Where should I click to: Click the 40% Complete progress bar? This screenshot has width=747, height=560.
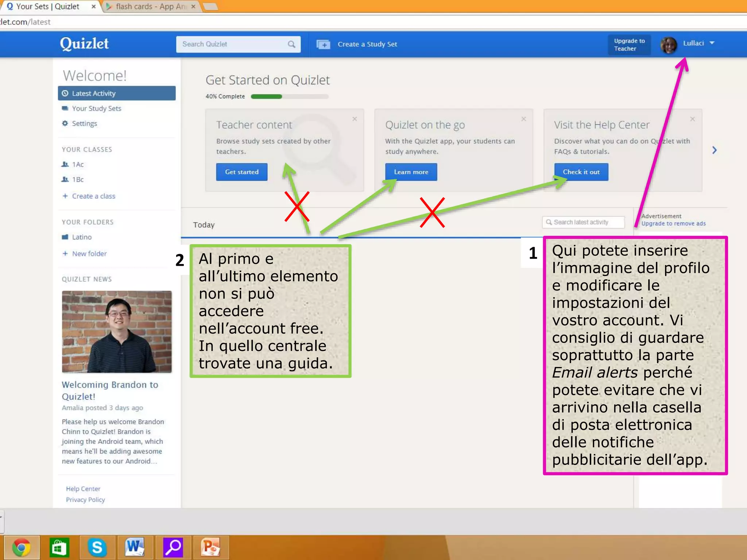pyautogui.click(x=290, y=97)
